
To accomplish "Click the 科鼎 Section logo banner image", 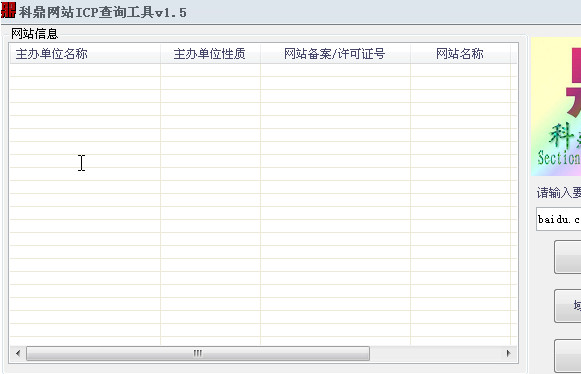I will [x=556, y=106].
